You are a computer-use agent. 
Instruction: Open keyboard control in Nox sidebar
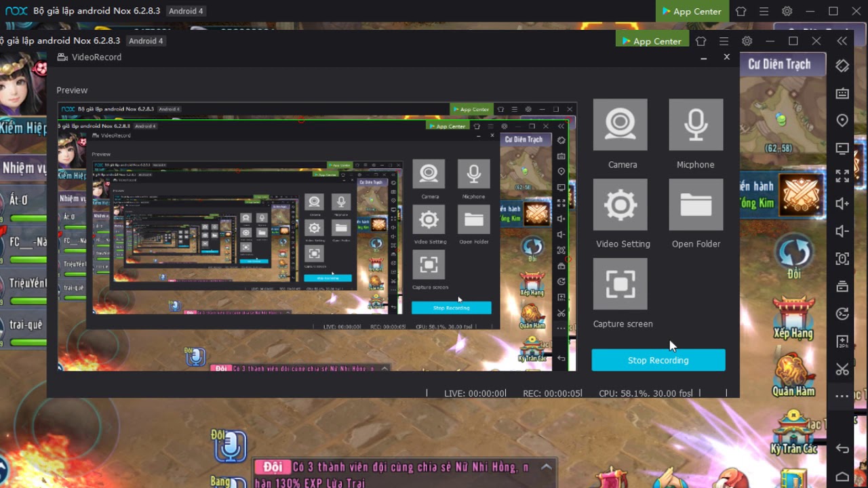point(842,94)
